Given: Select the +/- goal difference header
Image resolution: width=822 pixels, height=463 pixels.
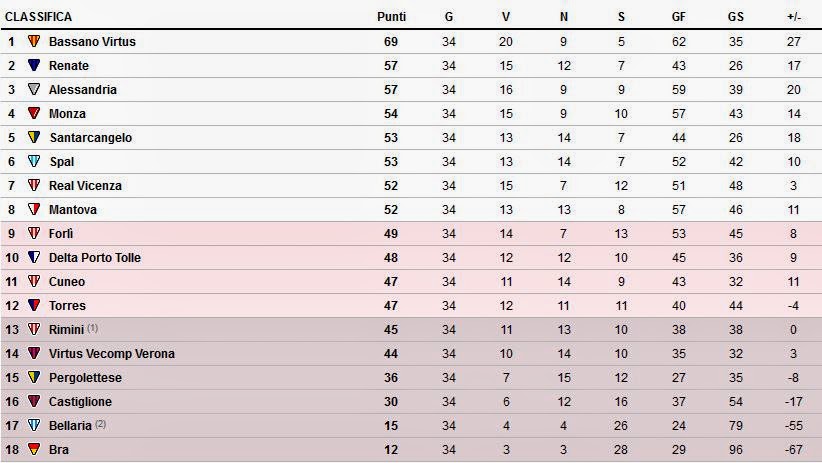Looking at the screenshot, I should [x=794, y=17].
